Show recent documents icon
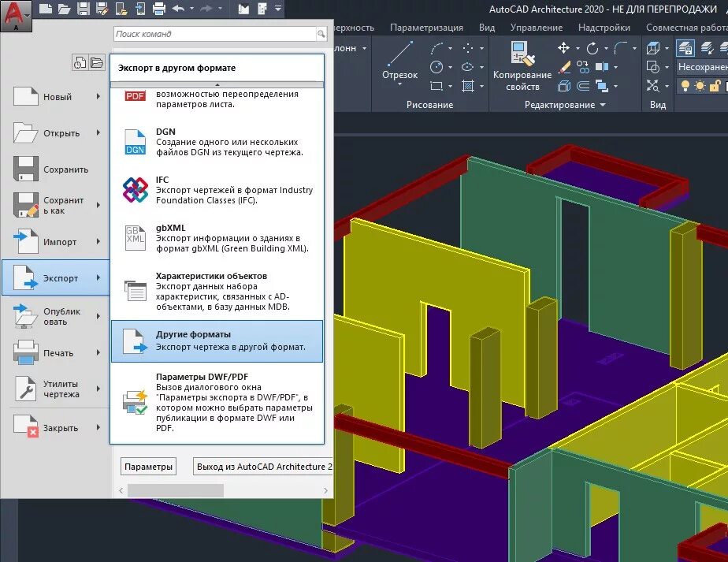728x562 pixels. pos(80,62)
